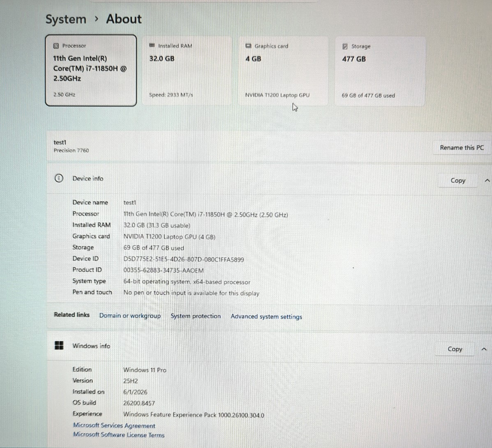The height and width of the screenshot is (448, 492).
Task: Click the Edition value Windows 11 Pro
Action: (145, 370)
